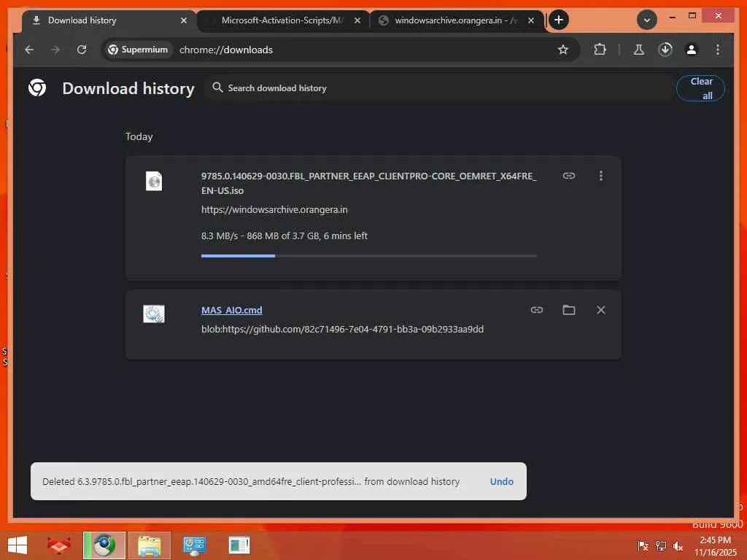Open the Windows Start button
This screenshot has width=747, height=560.
18,545
